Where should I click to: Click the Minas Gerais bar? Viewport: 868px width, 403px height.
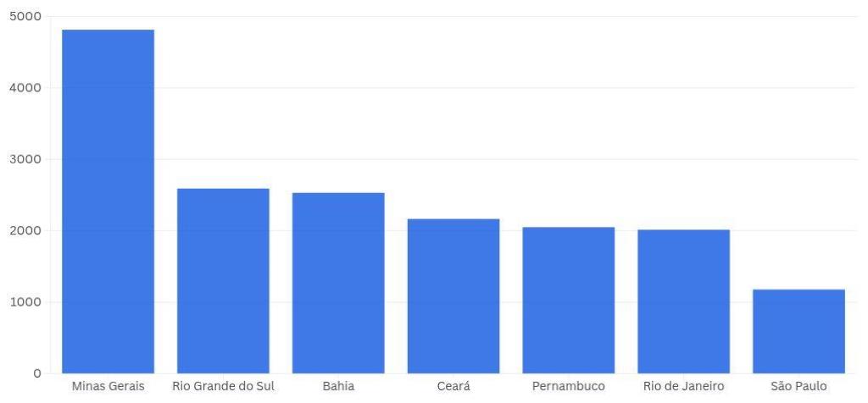(x=108, y=201)
